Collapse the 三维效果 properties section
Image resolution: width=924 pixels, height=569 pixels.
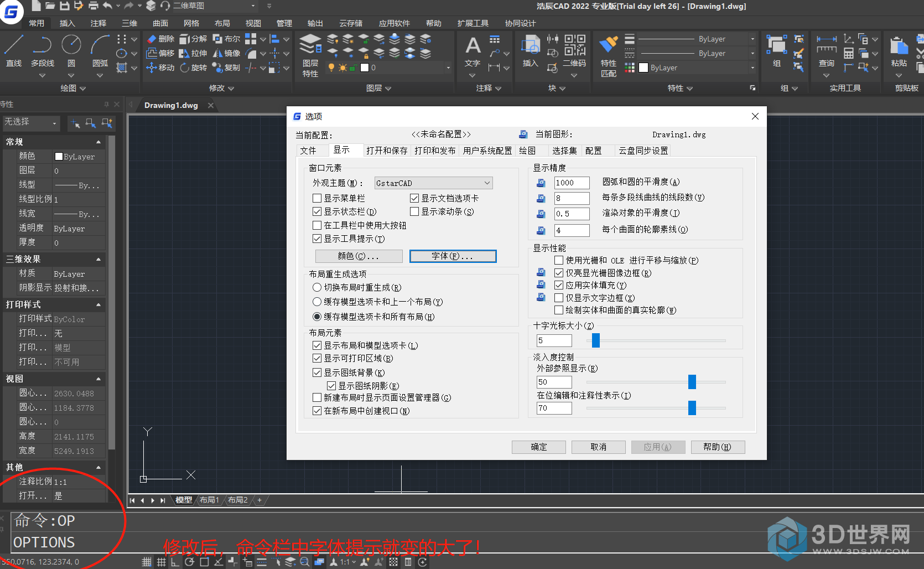tap(98, 259)
